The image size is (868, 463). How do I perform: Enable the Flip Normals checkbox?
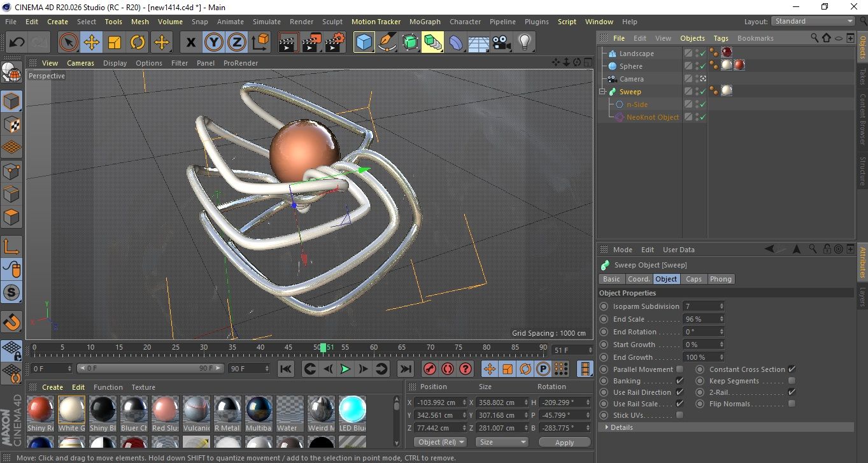(792, 404)
